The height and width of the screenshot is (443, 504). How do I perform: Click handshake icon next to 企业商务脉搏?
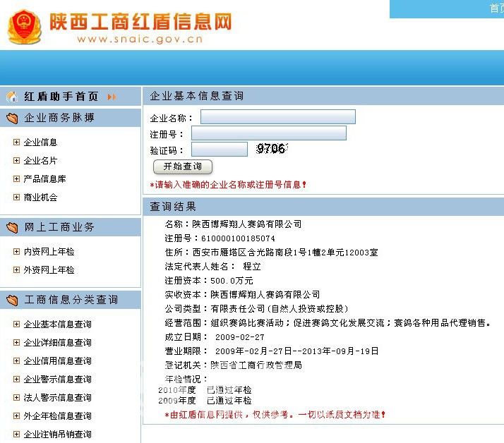[x=12, y=118]
